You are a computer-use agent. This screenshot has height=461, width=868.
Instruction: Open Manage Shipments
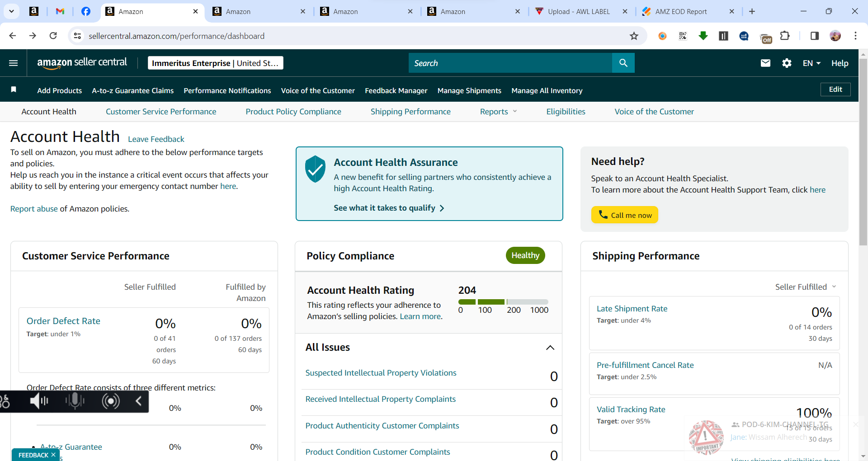coord(469,90)
